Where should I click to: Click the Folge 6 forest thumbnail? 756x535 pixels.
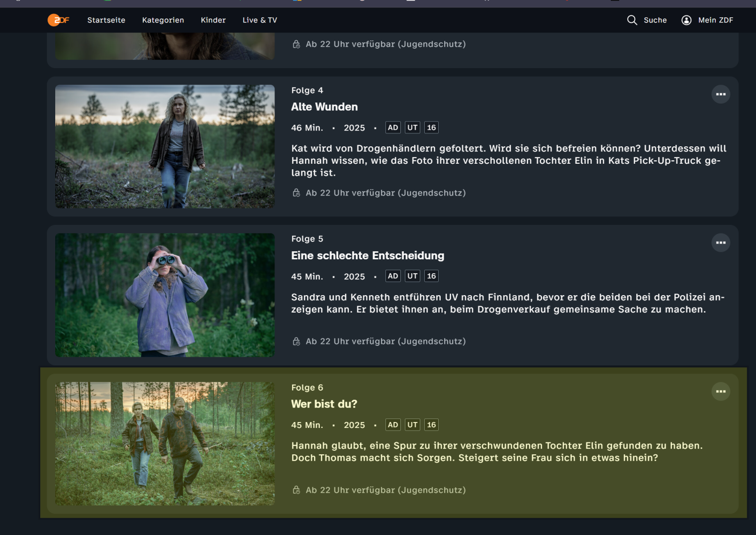click(165, 444)
